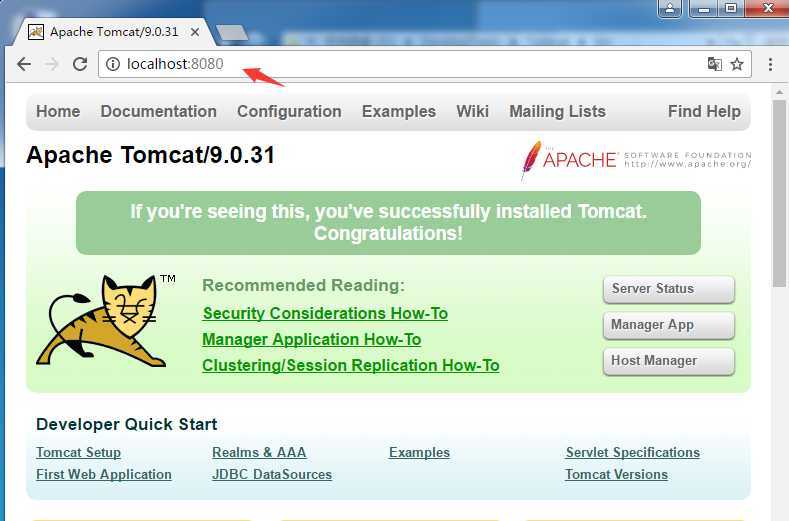
Task: Click the Tomcat favicon in the tab
Action: pos(35,32)
